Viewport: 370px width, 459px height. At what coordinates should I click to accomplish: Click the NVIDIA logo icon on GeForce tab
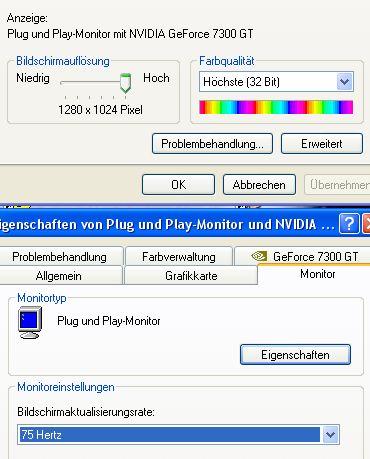click(x=259, y=256)
